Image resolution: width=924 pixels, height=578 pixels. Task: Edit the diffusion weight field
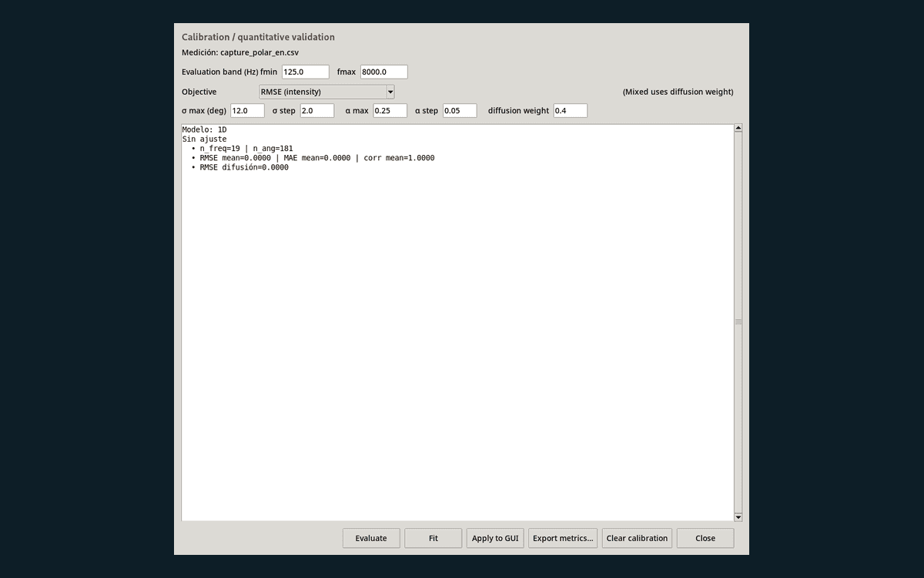pos(570,110)
